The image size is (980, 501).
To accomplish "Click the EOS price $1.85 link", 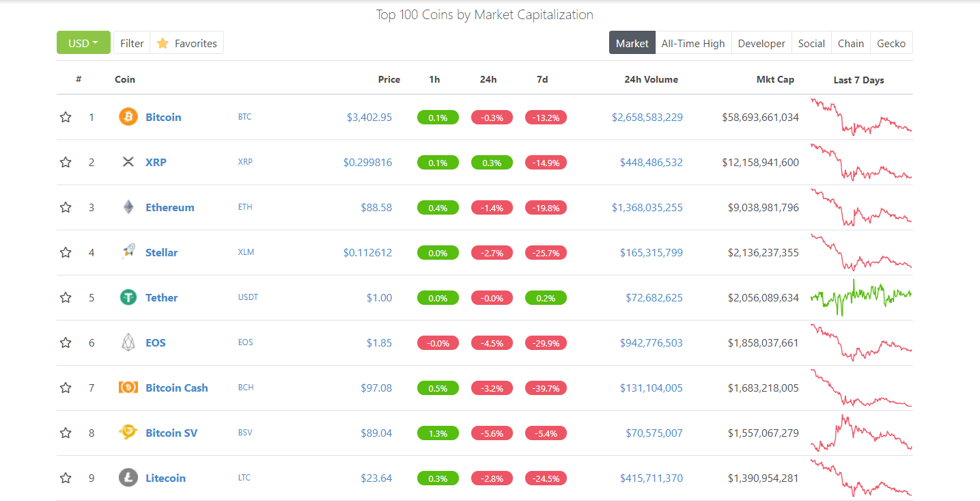I will pos(379,342).
